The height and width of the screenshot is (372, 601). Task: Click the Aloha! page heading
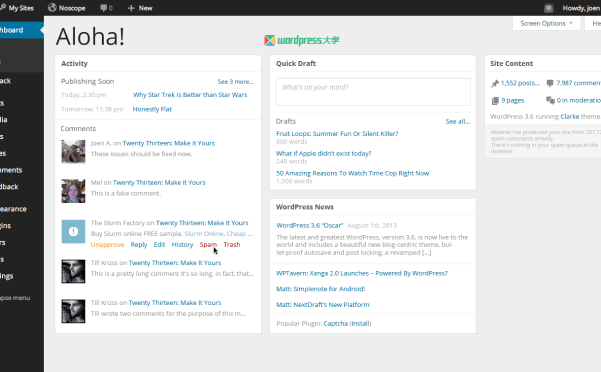(x=90, y=37)
